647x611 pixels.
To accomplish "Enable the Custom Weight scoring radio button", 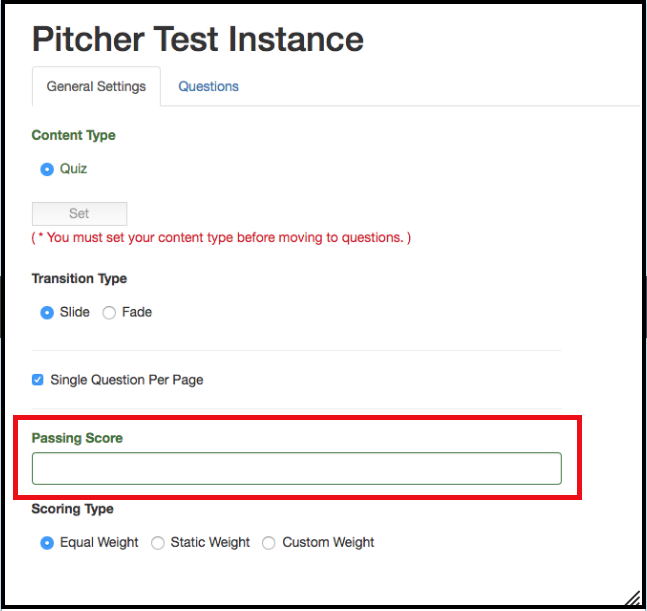I will (x=269, y=543).
